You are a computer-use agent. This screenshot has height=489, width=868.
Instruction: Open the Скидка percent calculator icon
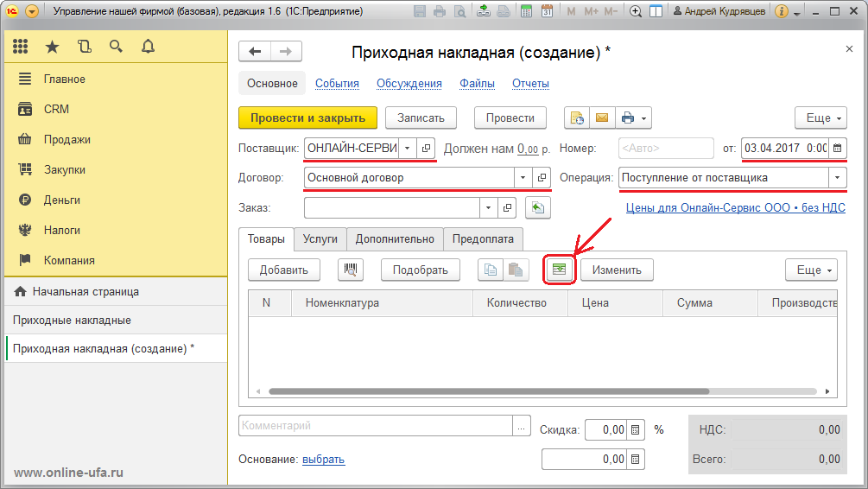click(x=636, y=429)
